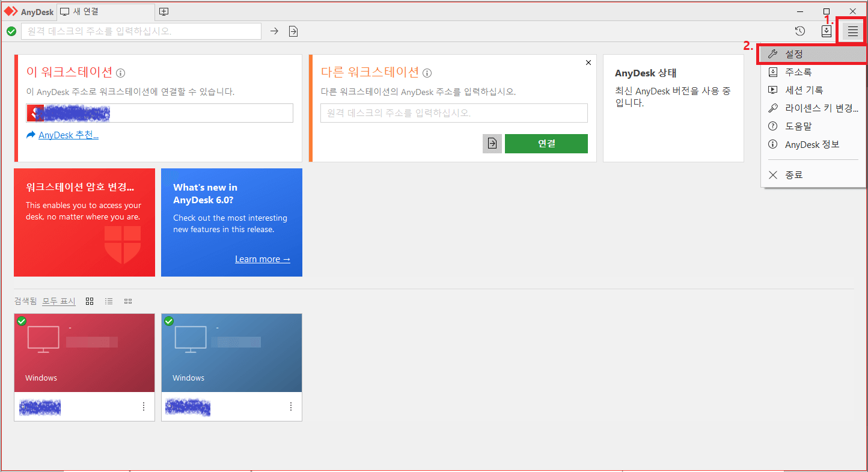Click info icon next to 이 워크스테이션
This screenshot has width=868, height=472.
120,73
